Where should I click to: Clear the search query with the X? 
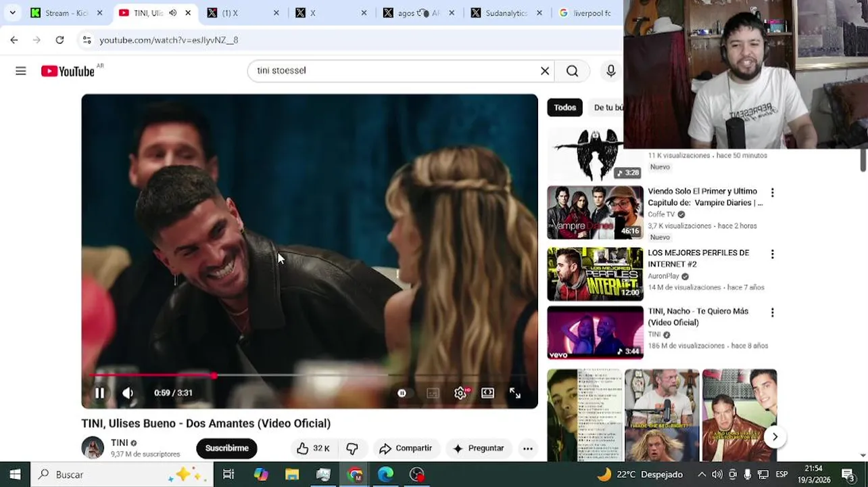(x=545, y=70)
